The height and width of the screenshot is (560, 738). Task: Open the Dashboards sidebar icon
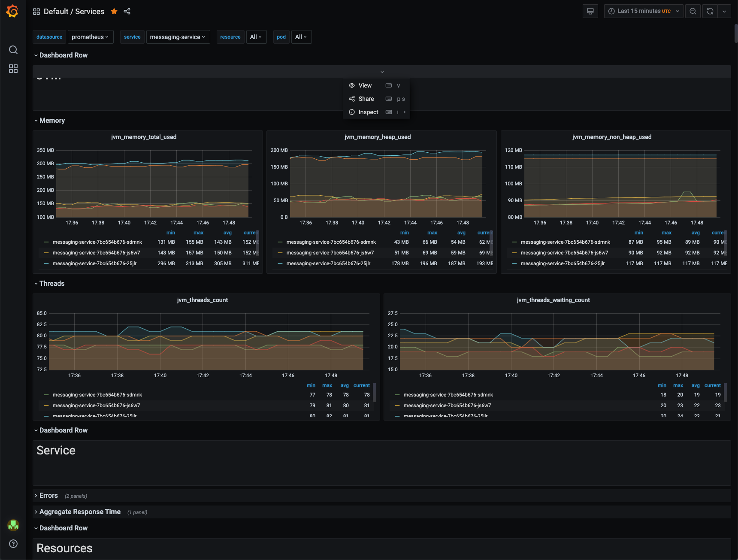pos(13,69)
